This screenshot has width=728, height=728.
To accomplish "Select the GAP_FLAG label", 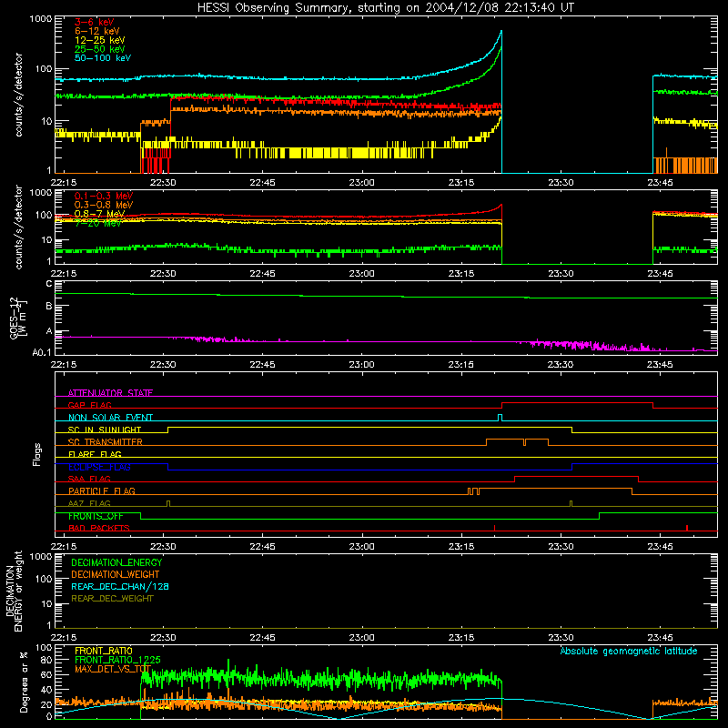I will tap(89, 405).
